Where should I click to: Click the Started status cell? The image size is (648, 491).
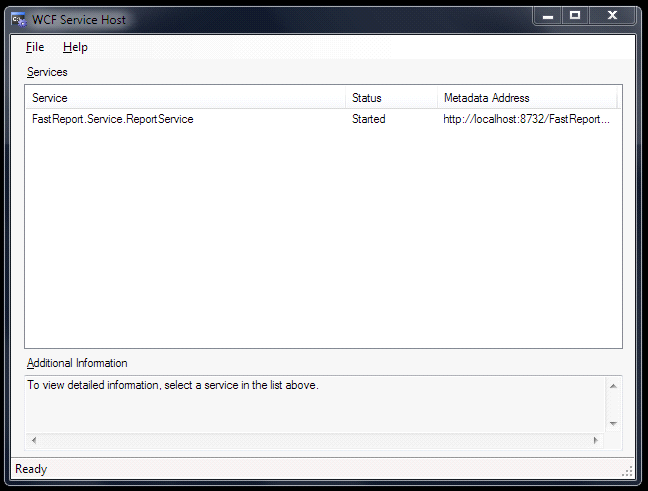369,119
